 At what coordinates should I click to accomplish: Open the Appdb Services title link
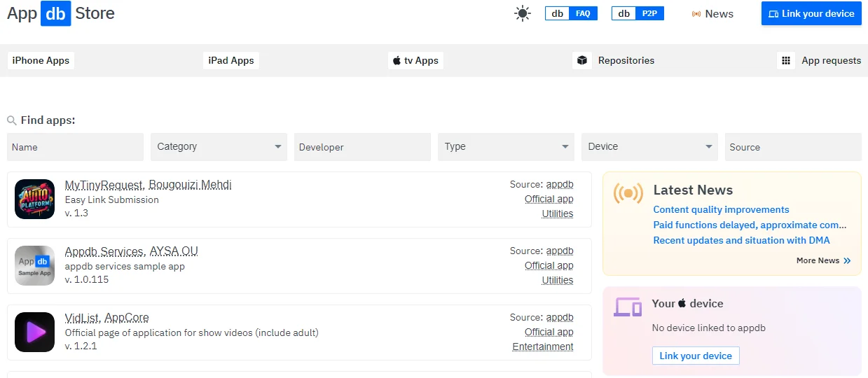point(104,251)
